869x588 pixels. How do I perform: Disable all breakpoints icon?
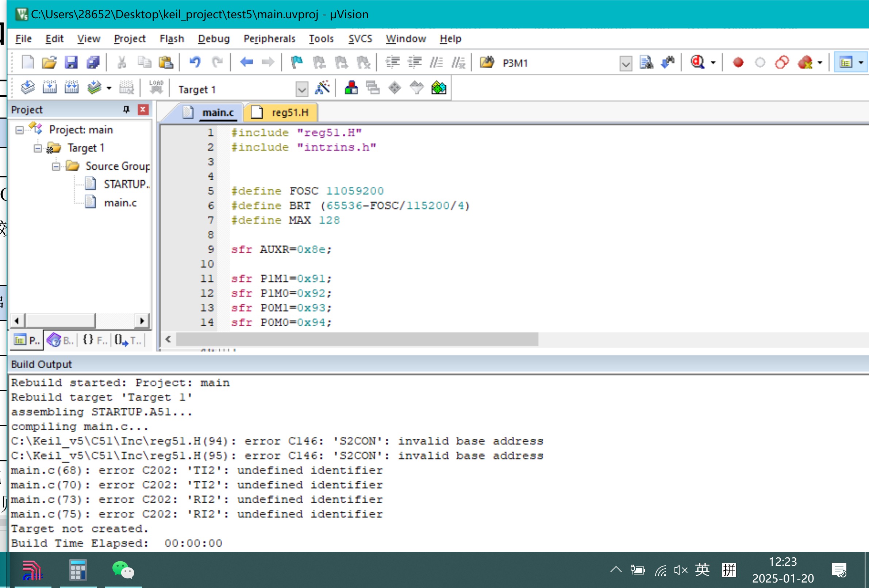782,62
